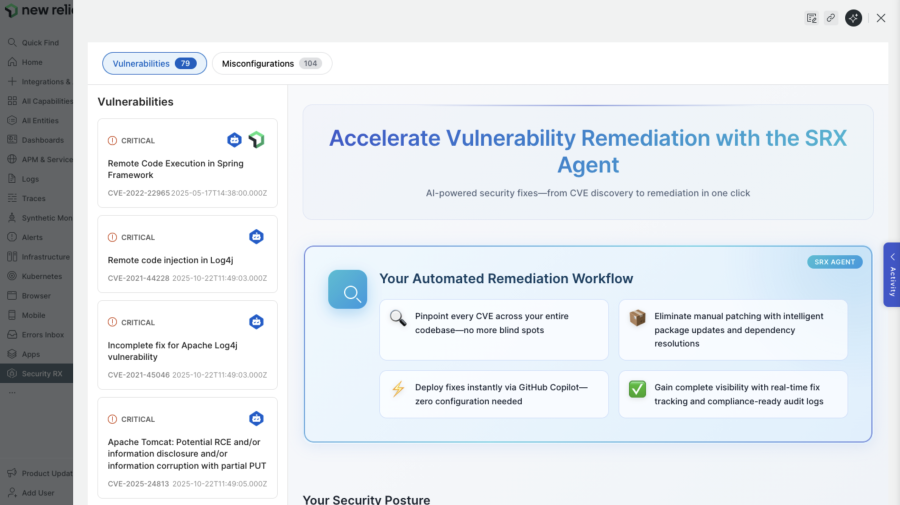Click Gain complete visibility feature card
Screen dimensions: 900x505
(733, 394)
